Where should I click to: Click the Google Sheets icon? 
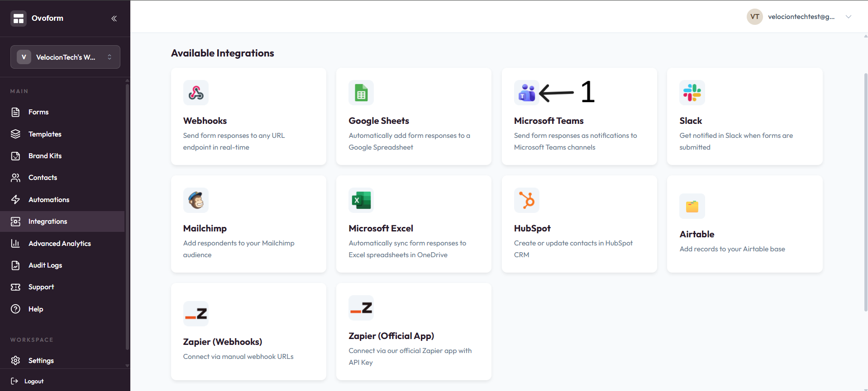[x=361, y=93]
